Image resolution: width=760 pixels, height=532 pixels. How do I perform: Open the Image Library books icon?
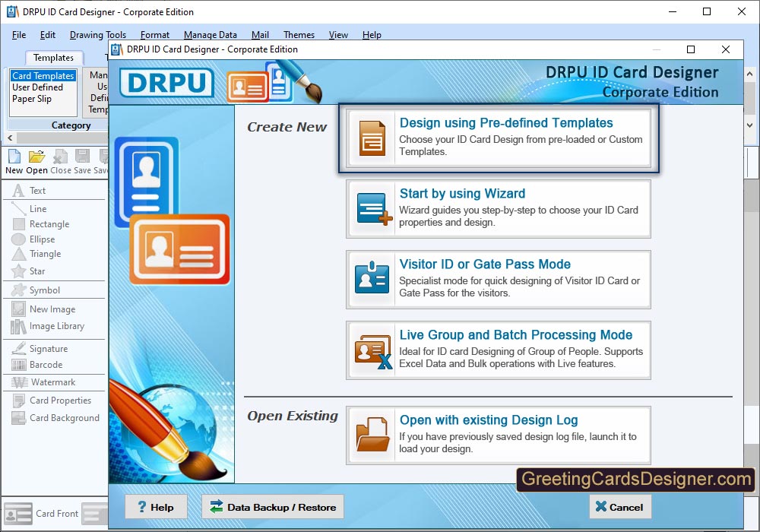pyautogui.click(x=18, y=327)
